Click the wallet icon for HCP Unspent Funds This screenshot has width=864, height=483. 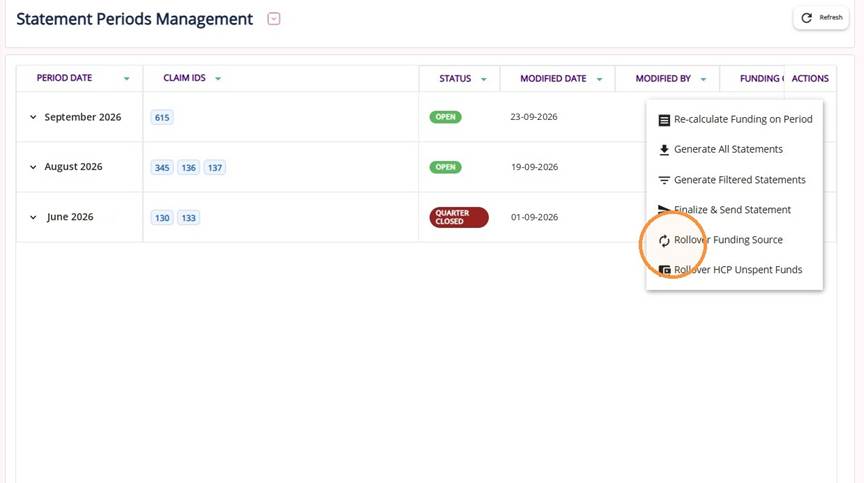(x=665, y=270)
